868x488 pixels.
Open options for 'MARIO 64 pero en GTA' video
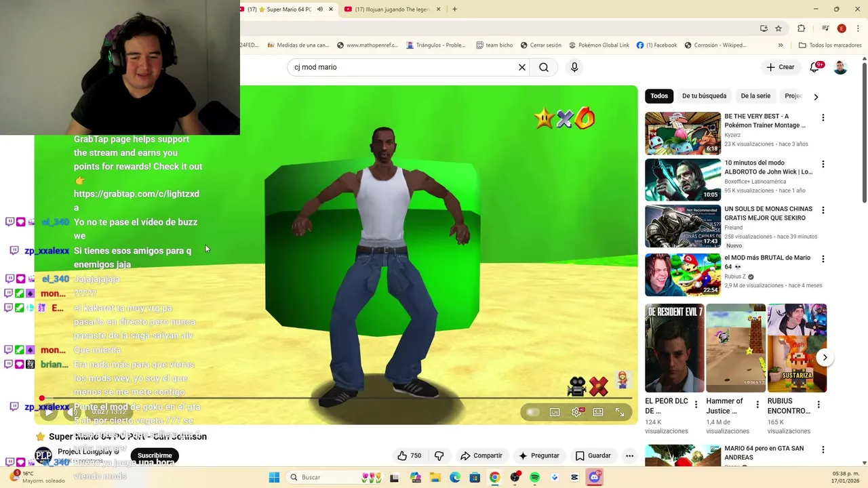(x=823, y=450)
